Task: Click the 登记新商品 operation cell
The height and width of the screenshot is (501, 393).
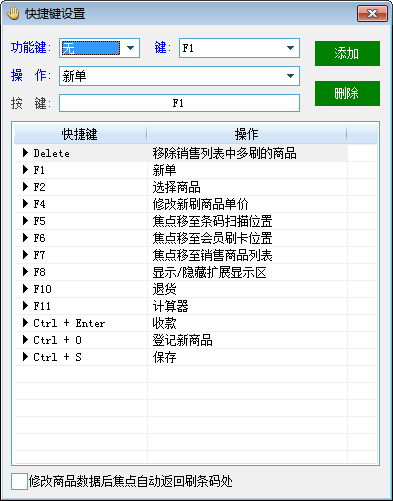Action: 247,340
